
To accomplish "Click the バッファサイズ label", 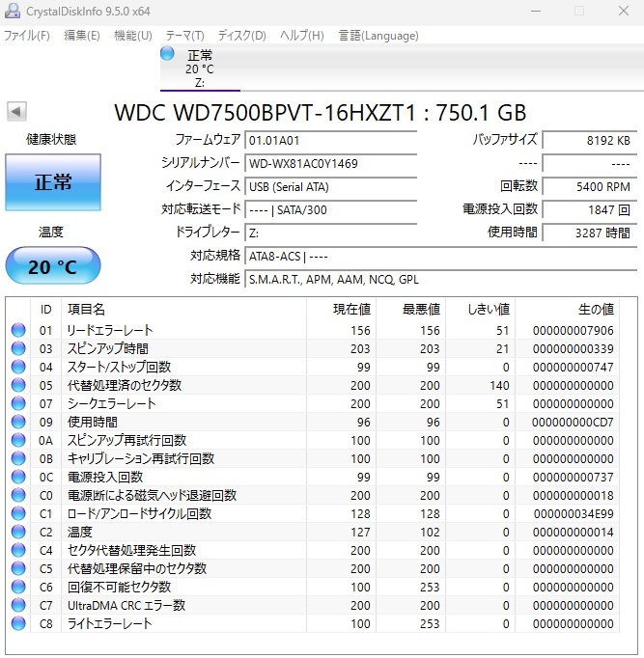I will 505,139.
